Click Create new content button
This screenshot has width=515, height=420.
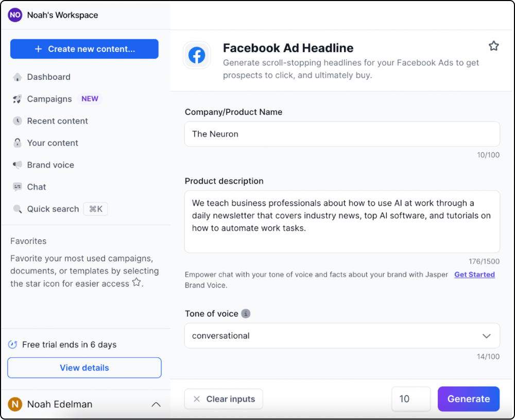(84, 49)
